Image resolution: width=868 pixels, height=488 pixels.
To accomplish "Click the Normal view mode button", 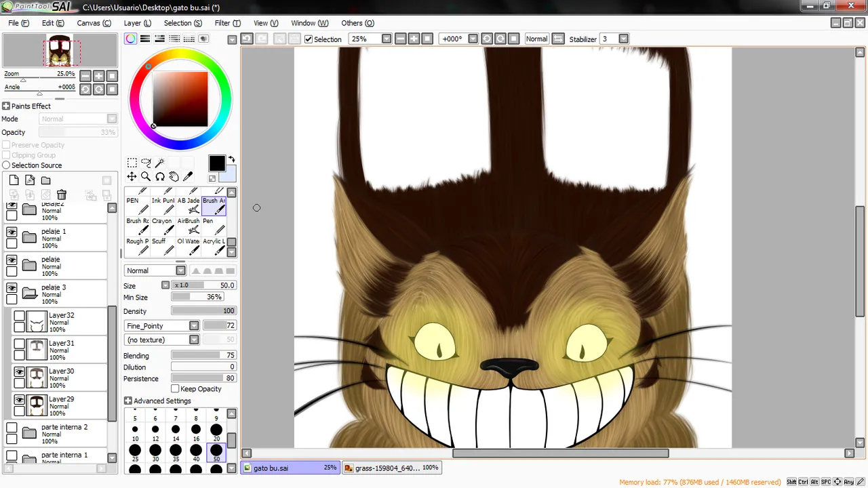I will (x=536, y=39).
